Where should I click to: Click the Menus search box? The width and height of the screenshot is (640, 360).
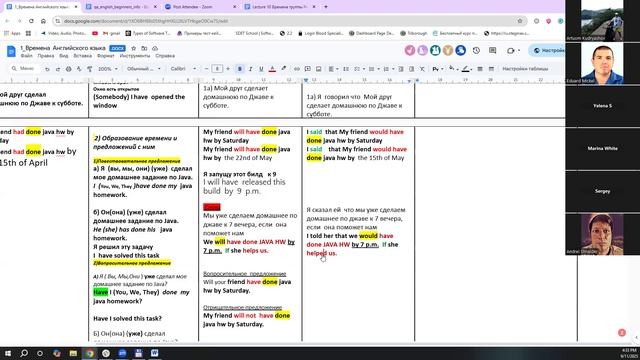pos(24,69)
